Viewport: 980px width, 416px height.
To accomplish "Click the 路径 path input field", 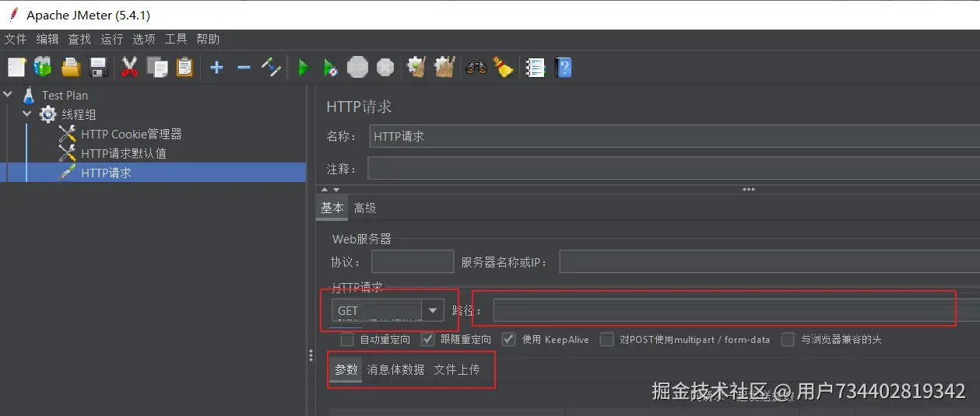I will click(736, 310).
